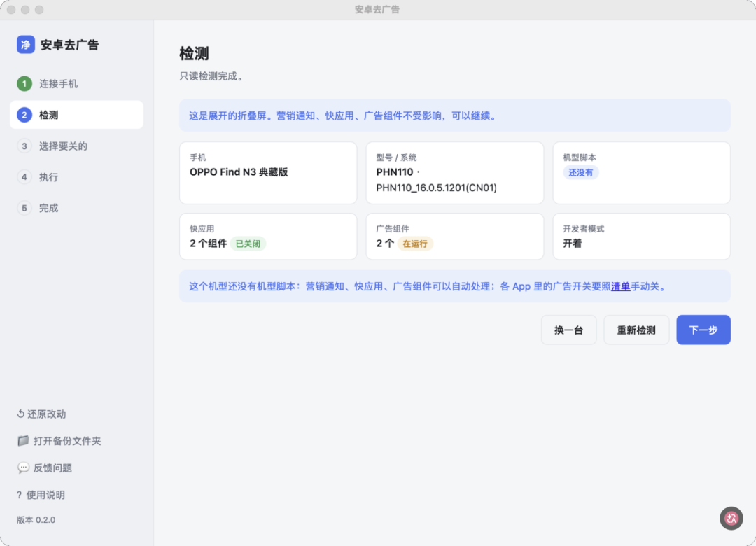Open the 完成 step

pyautogui.click(x=77, y=208)
